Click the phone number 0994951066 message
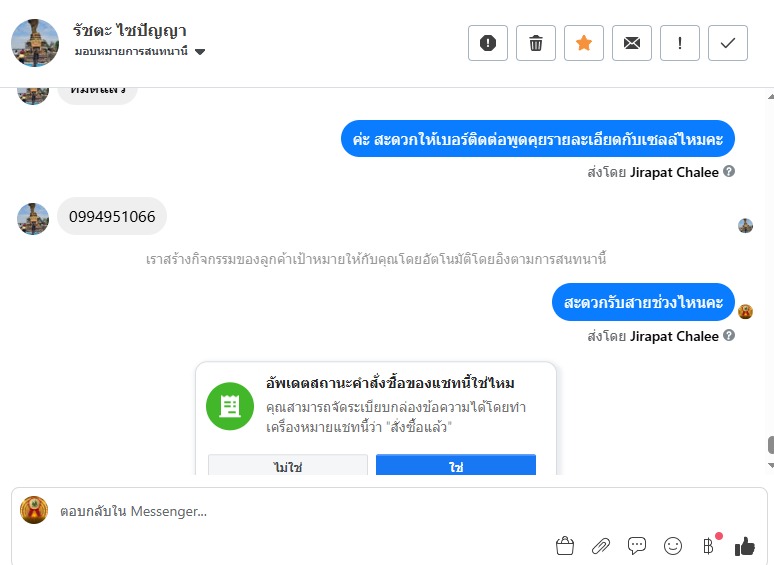 coord(112,217)
